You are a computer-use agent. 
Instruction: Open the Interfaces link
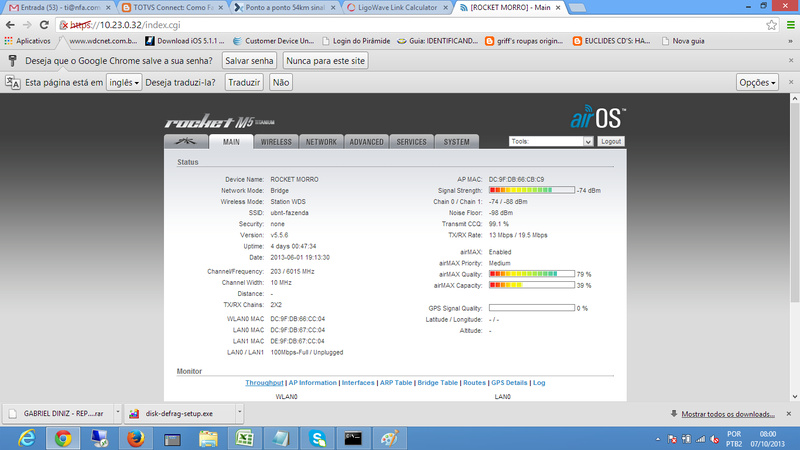[x=358, y=383]
